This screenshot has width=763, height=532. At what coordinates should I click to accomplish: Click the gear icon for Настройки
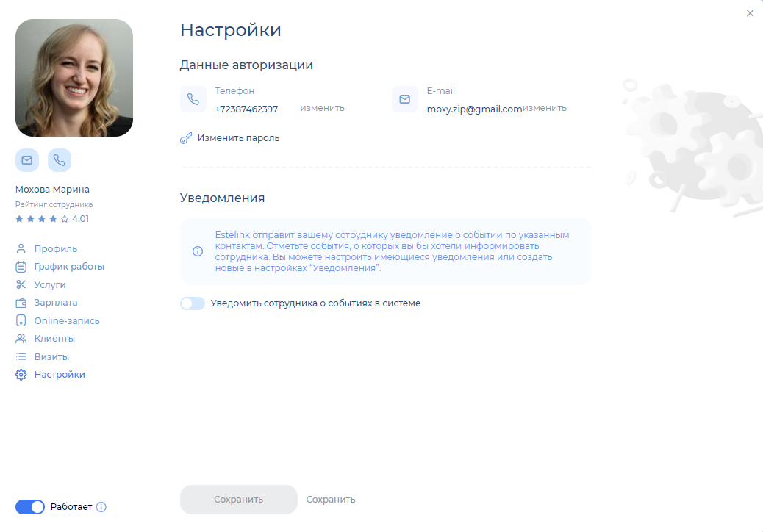tap(21, 375)
